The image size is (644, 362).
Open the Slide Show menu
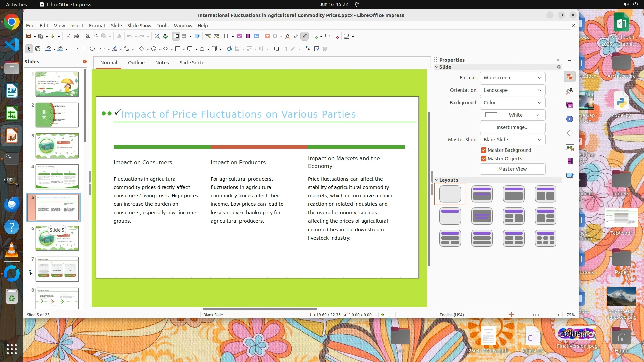(139, 26)
